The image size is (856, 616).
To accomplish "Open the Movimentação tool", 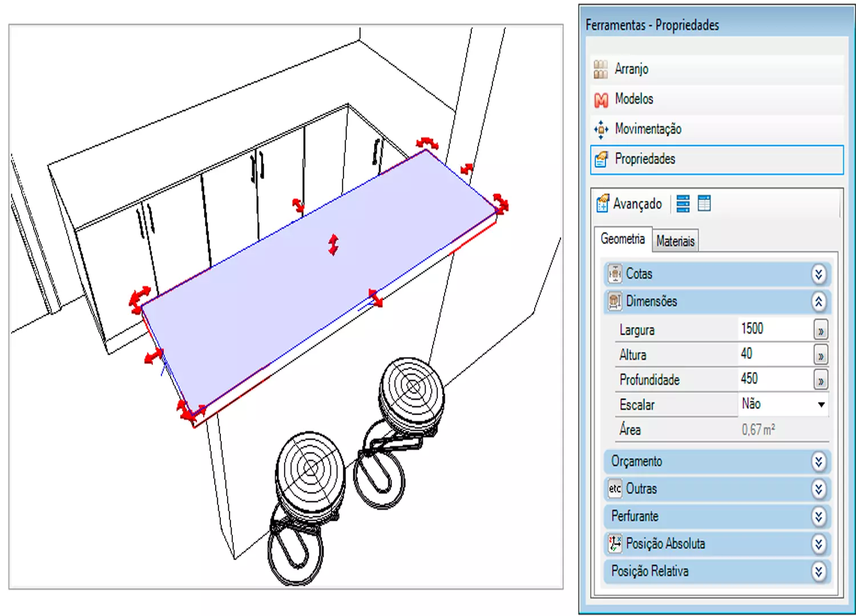I will pos(717,129).
